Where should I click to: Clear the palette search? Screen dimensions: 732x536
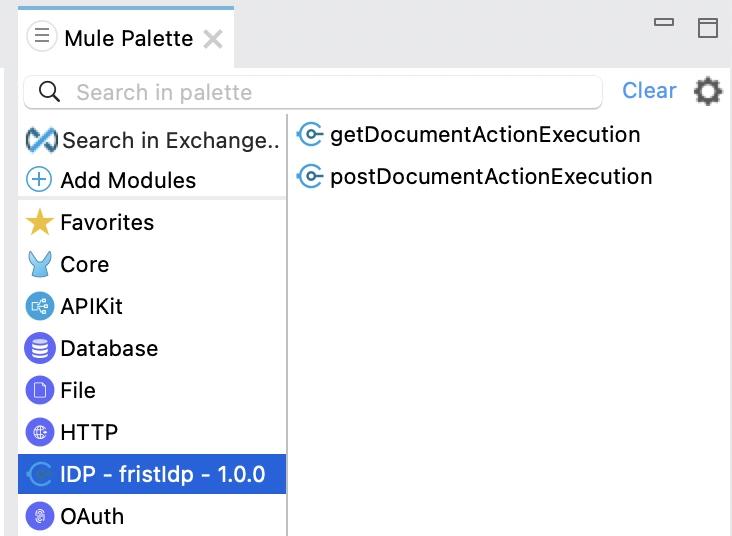pyautogui.click(x=649, y=91)
